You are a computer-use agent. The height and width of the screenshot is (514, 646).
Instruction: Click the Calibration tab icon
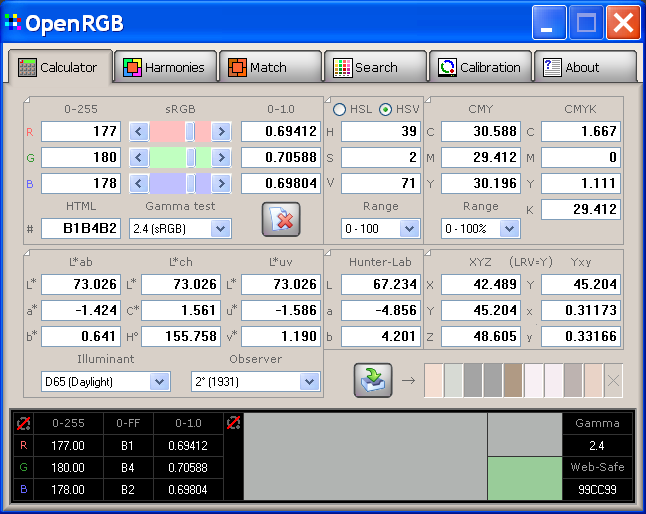(447, 67)
